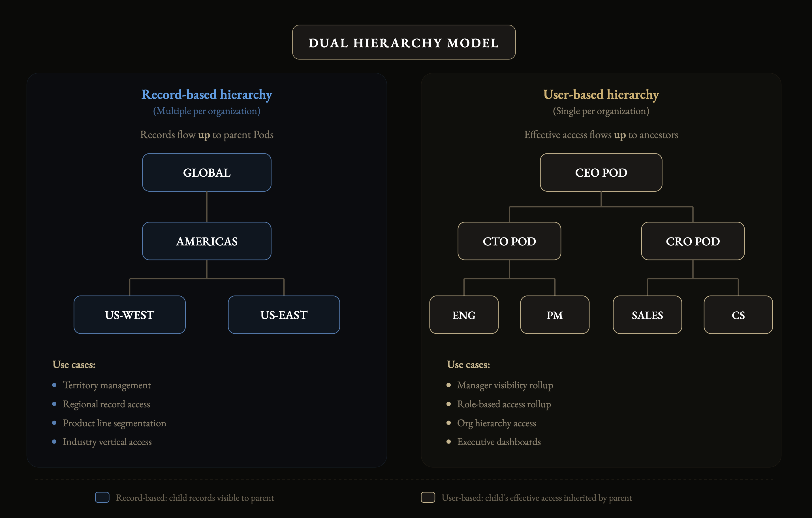Click the CS pod node
The height and width of the screenshot is (518, 812).
(x=738, y=315)
